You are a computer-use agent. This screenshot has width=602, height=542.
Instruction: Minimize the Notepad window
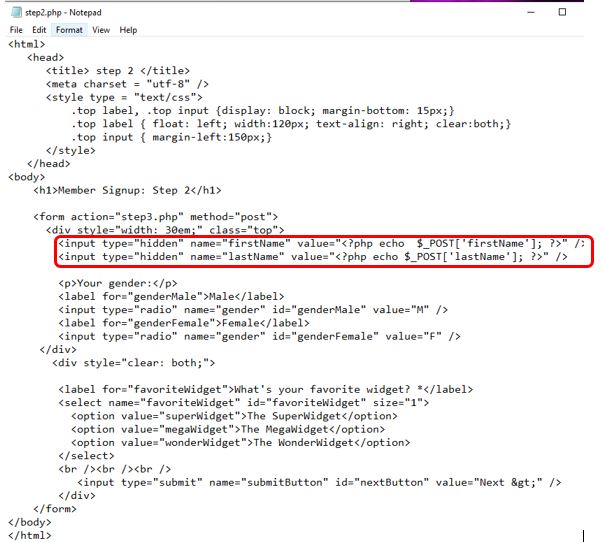click(x=518, y=12)
